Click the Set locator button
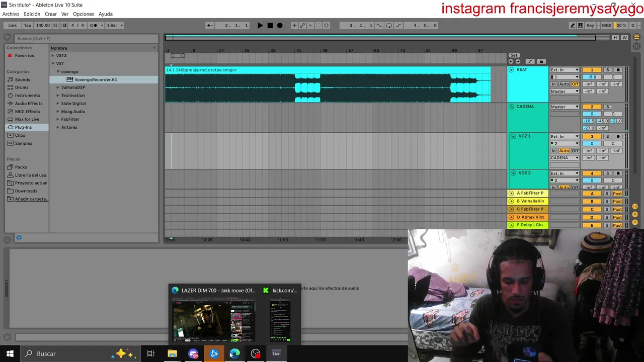The height and width of the screenshot is (362, 644). click(x=514, y=55)
